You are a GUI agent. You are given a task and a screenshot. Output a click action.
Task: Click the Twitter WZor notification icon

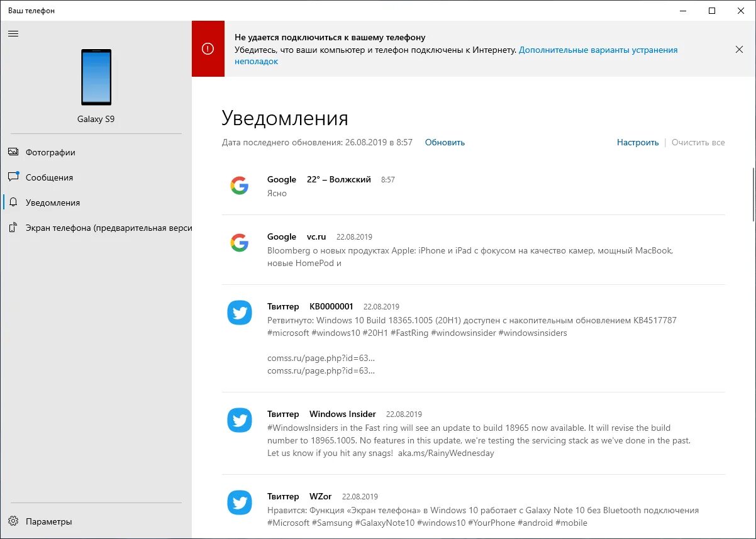[x=239, y=503]
